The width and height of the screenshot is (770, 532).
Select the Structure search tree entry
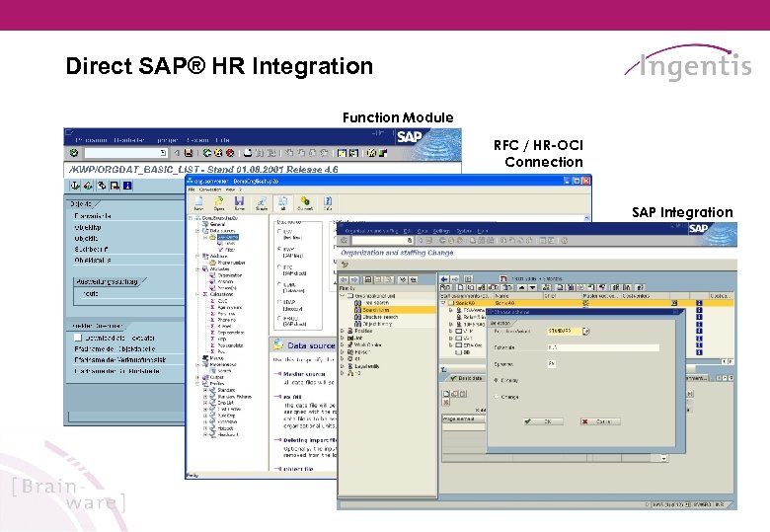click(x=380, y=317)
